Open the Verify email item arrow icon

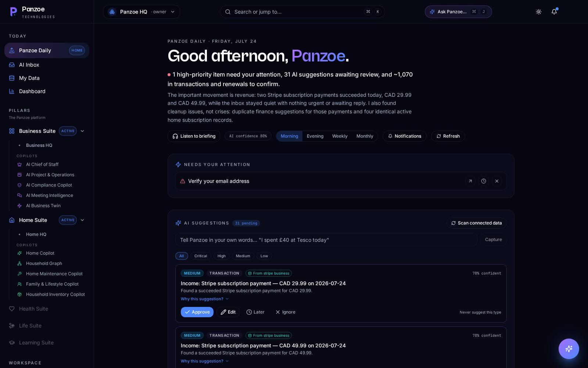click(x=470, y=181)
